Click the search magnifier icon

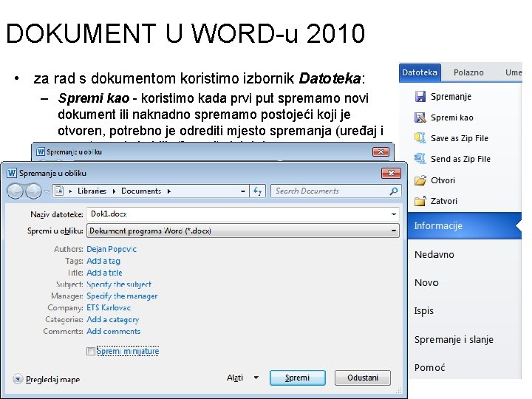pos(394,191)
